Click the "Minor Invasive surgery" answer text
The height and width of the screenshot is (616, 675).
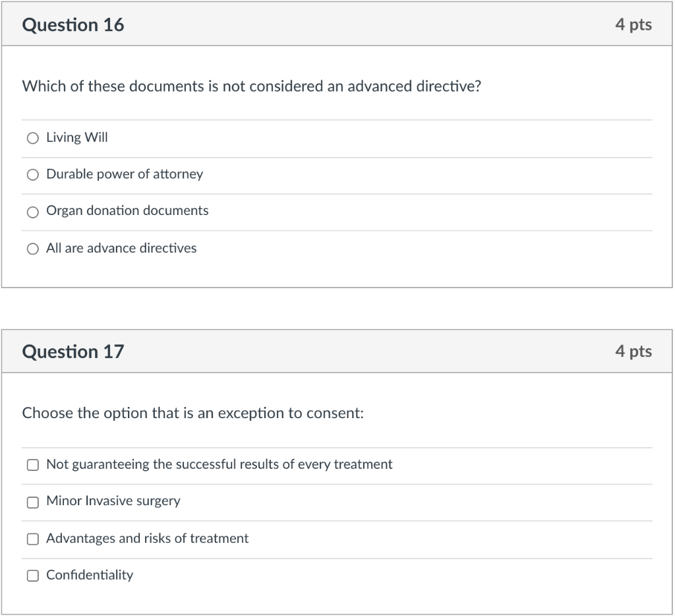[x=112, y=501]
